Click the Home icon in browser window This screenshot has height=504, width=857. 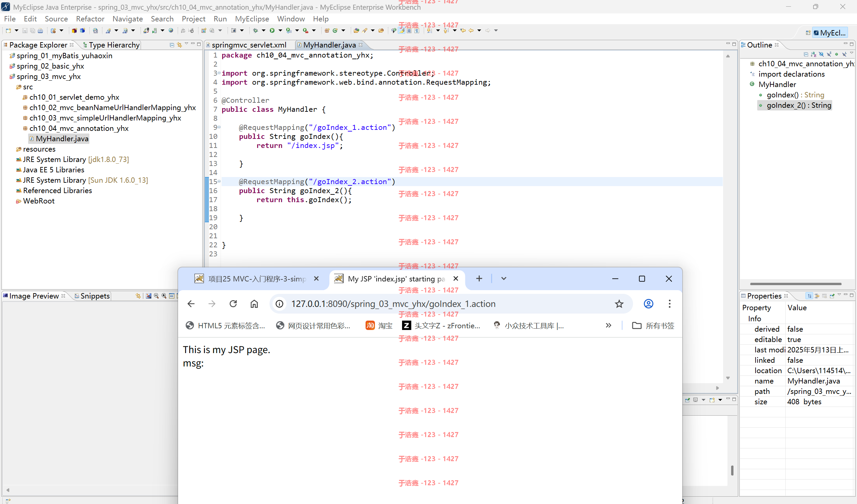tap(254, 303)
